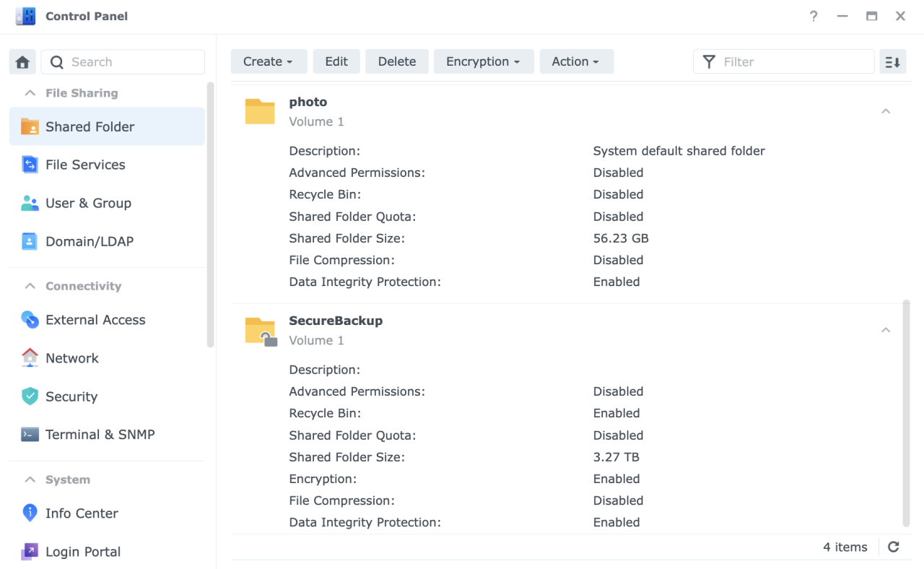
Task: Collapse the SecureBackup folder details
Action: click(886, 329)
